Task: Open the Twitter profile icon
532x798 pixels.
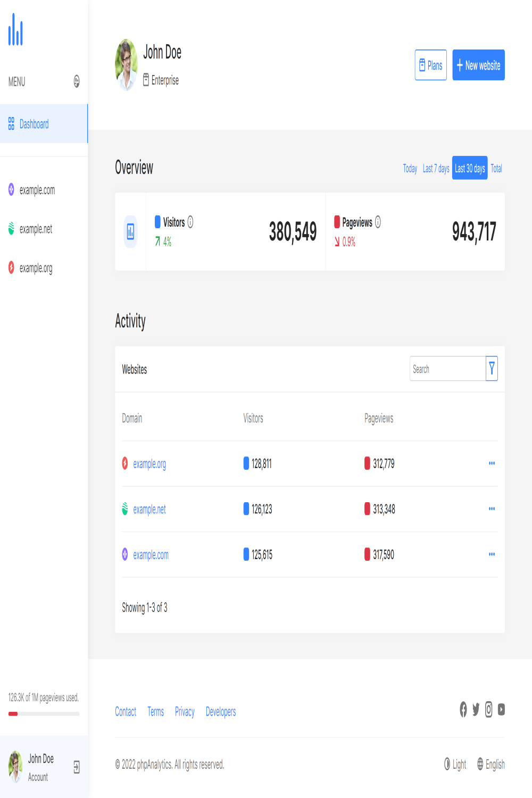Action: tap(476, 709)
